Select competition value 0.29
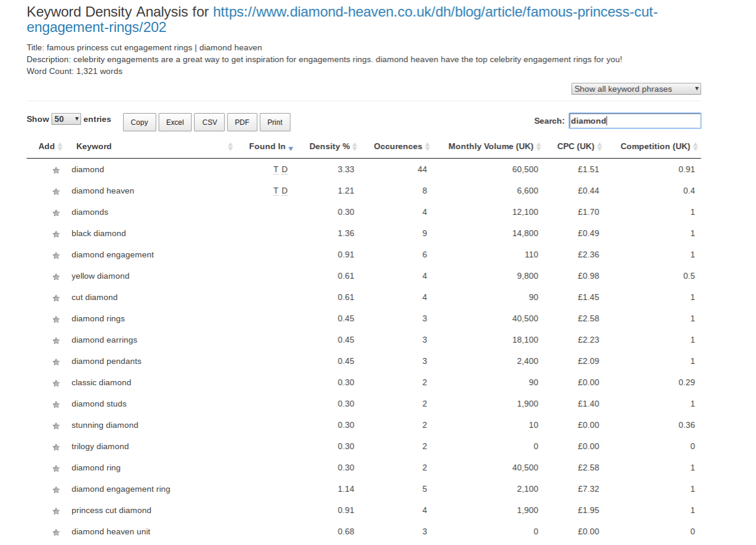 (x=687, y=382)
